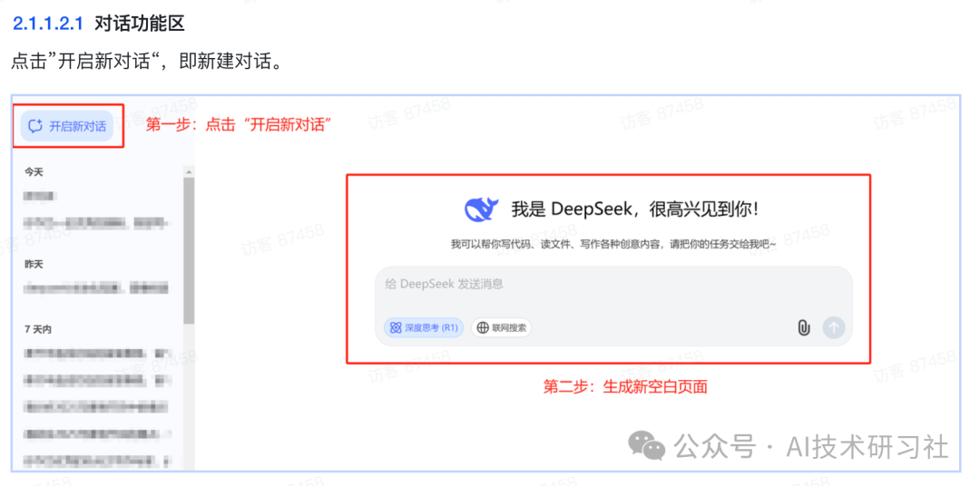Screen dimensions: 980x486
Task: Click the blue DeepSeek whale logo
Action: pos(481,209)
